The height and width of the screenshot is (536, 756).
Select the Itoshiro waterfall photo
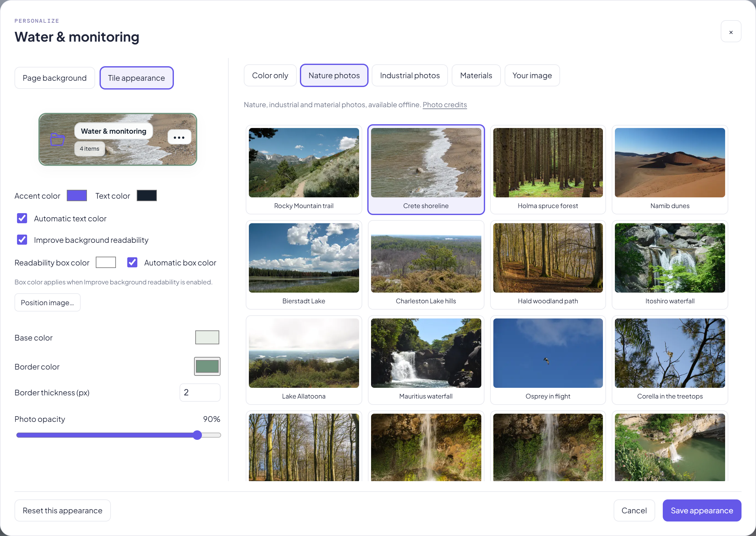coord(670,265)
